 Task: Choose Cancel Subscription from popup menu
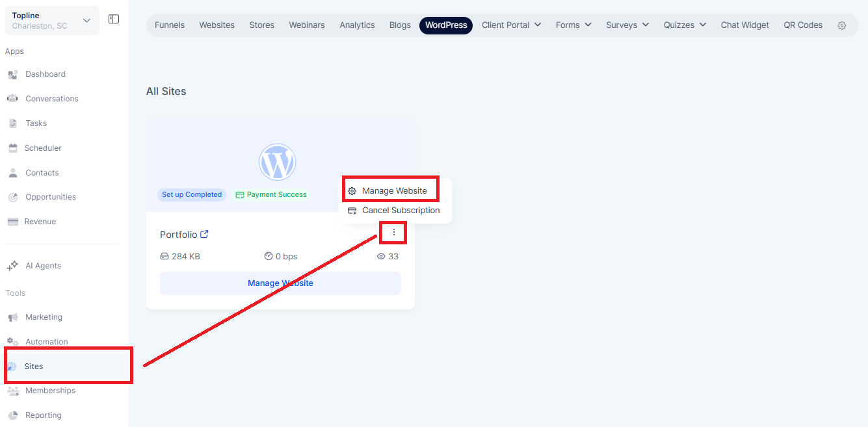(x=395, y=211)
